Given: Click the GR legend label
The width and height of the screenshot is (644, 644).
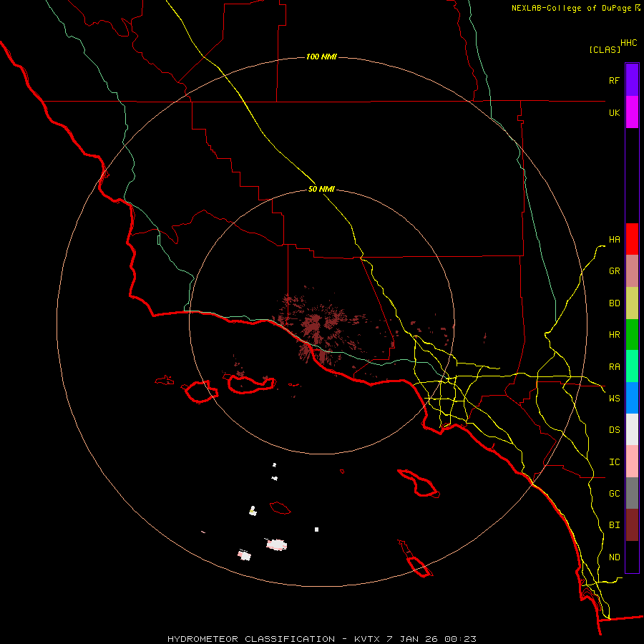Looking at the screenshot, I should pyautogui.click(x=614, y=271).
